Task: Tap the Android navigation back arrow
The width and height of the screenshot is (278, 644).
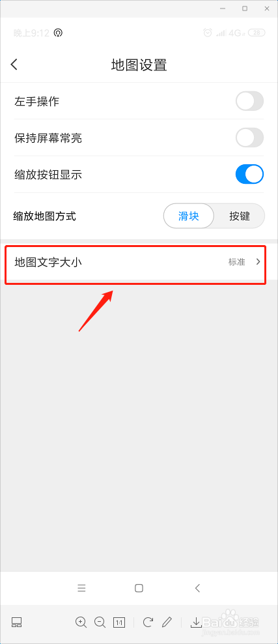Action: [x=197, y=588]
